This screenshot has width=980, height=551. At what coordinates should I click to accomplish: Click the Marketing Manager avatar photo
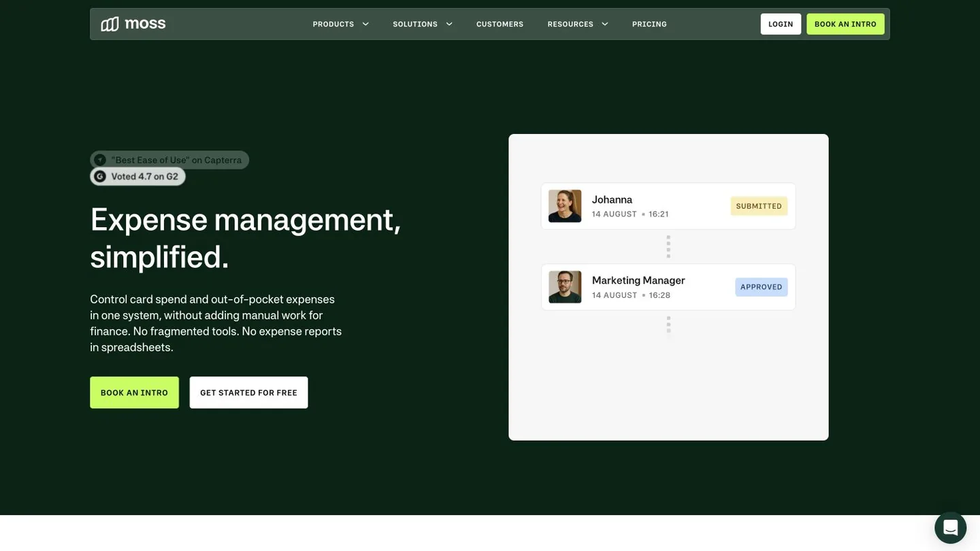[x=565, y=287]
